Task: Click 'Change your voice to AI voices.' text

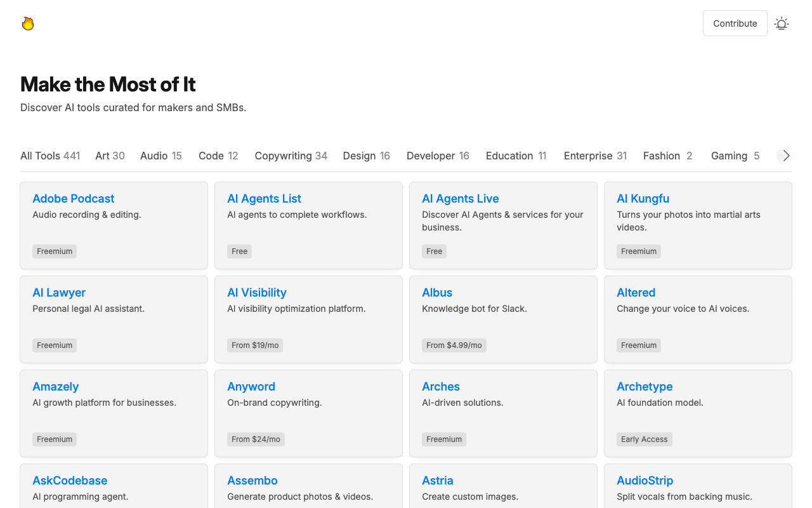Action: pos(683,309)
